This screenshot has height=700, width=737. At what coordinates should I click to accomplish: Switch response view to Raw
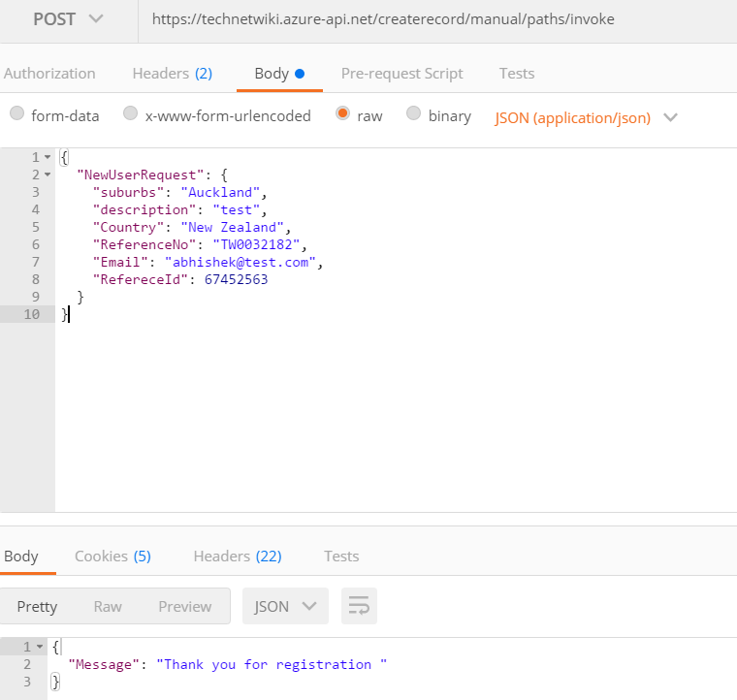click(108, 607)
